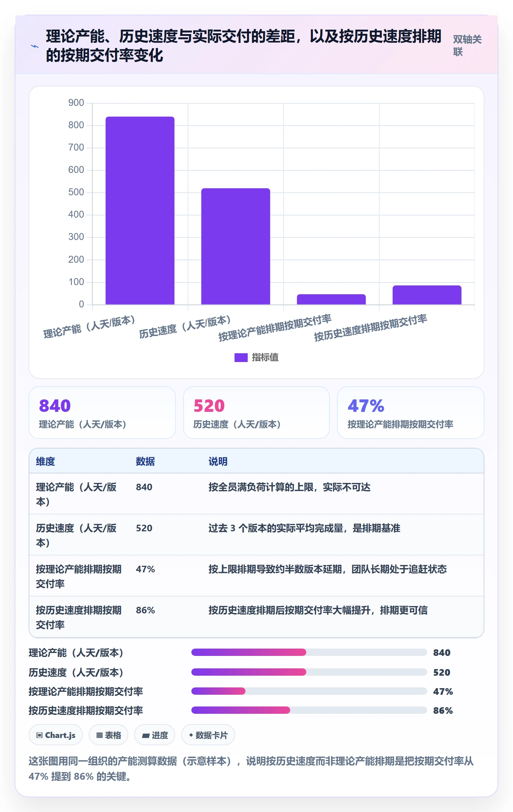Click table cell 按历史速度排期后按期交付率大幅提升
The width and height of the screenshot is (513, 812).
click(x=318, y=610)
